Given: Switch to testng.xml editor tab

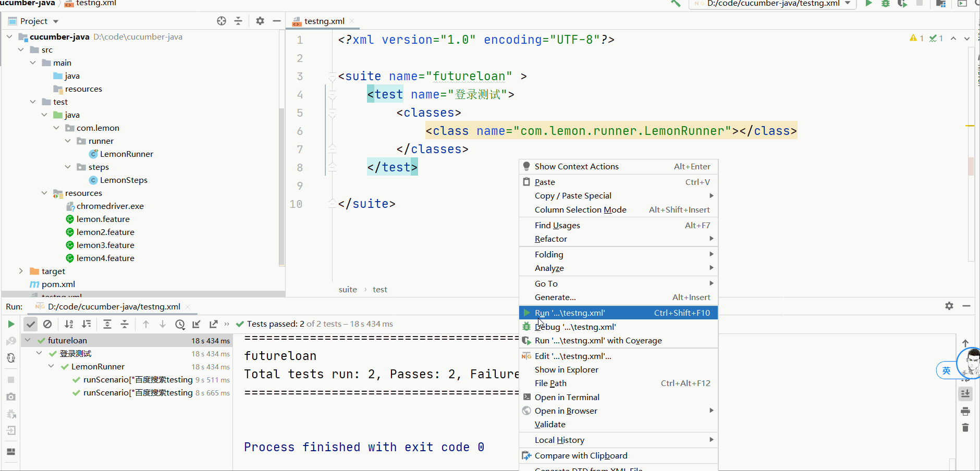Looking at the screenshot, I should pos(324,21).
